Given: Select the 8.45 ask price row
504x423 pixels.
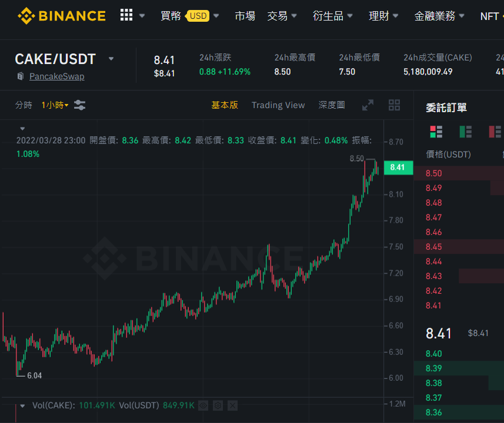Looking at the screenshot, I should 459,247.
